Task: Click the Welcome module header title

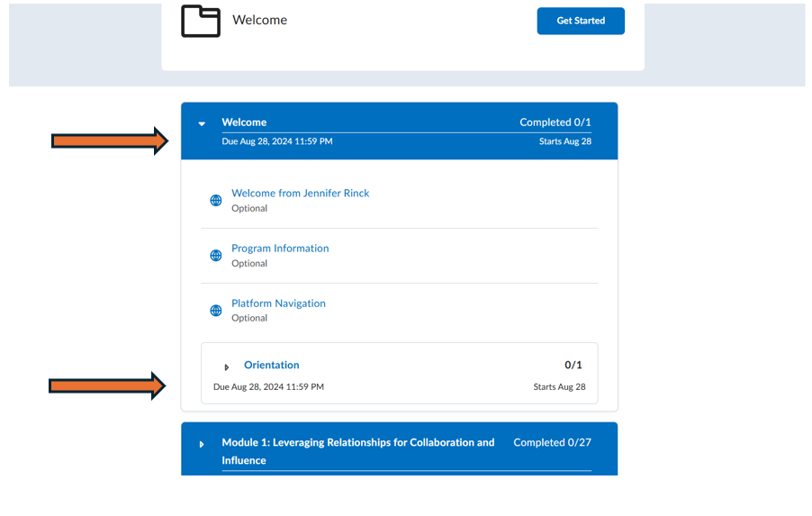Action: point(244,122)
